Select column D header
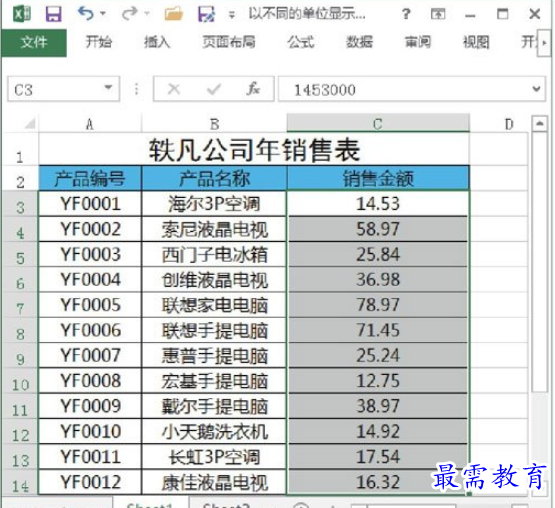Screen dimensions: 555x508 pyautogui.click(x=509, y=124)
